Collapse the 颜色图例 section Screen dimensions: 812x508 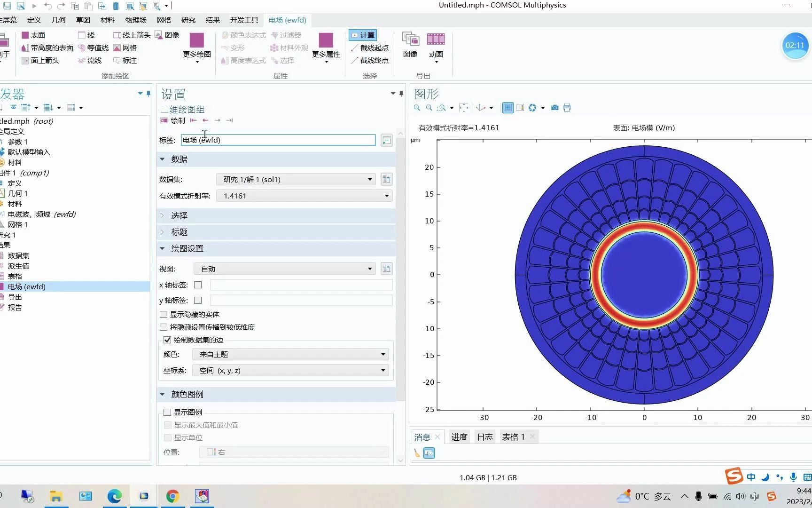pos(276,395)
